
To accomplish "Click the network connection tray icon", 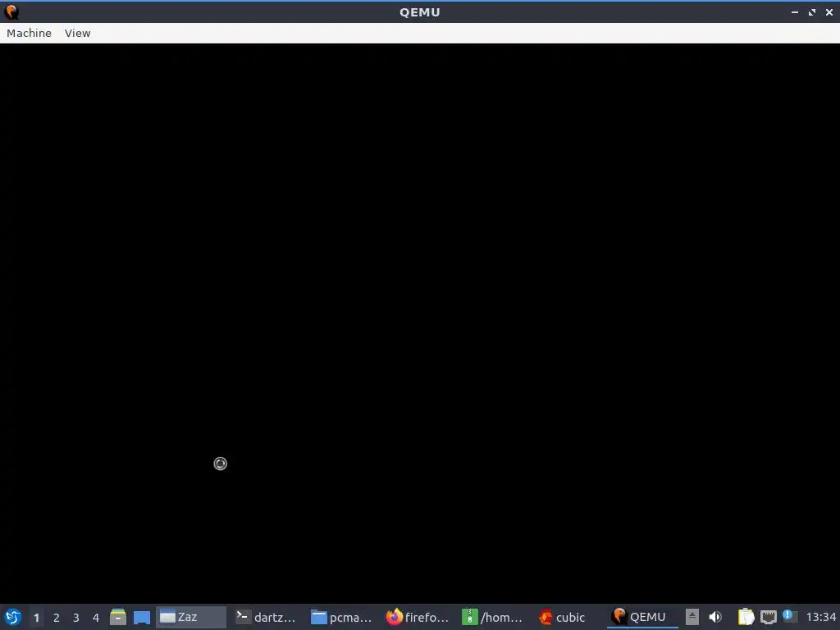I will [x=769, y=617].
